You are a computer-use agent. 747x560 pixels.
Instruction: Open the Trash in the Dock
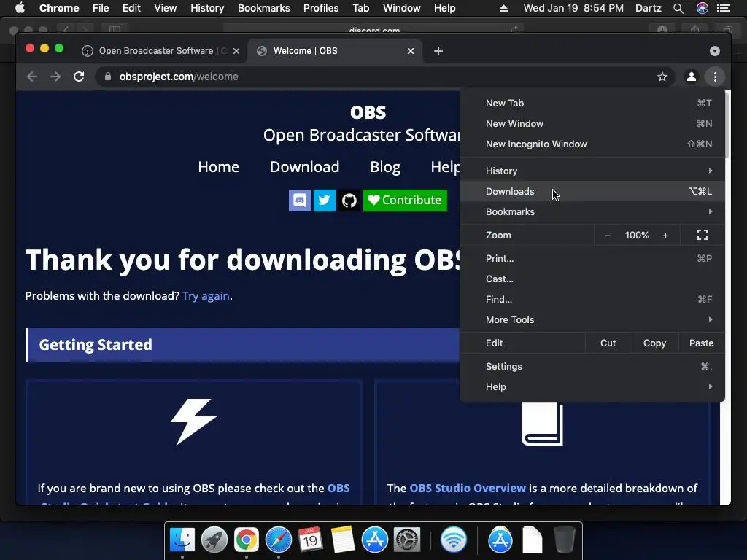pyautogui.click(x=565, y=540)
